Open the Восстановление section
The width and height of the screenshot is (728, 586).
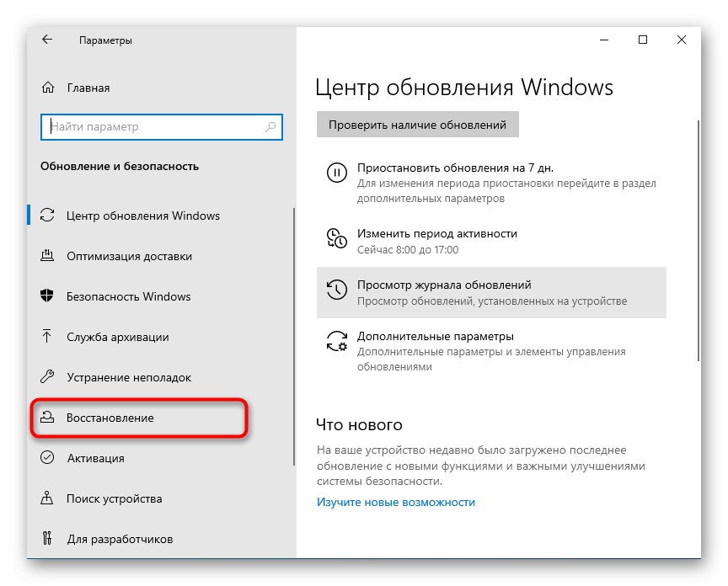tap(110, 418)
